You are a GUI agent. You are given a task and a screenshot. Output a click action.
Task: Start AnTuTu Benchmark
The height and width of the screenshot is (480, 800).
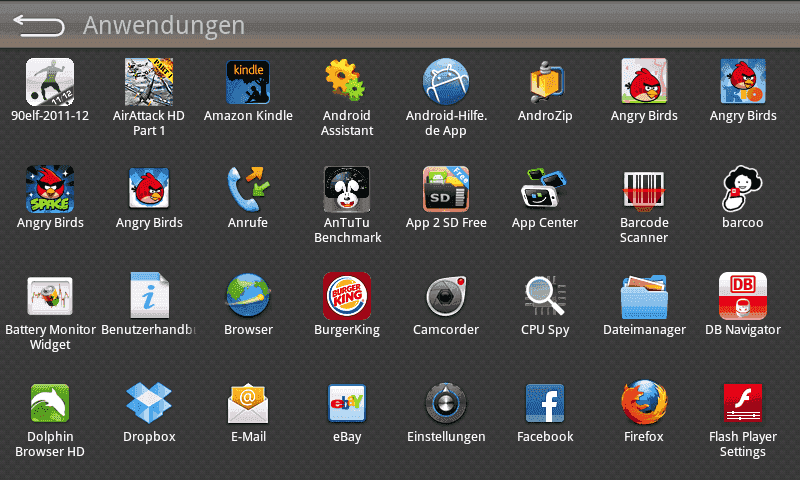click(x=347, y=189)
